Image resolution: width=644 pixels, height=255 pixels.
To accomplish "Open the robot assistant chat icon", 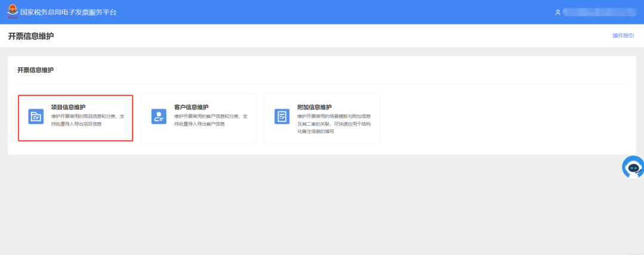I will 633,167.
